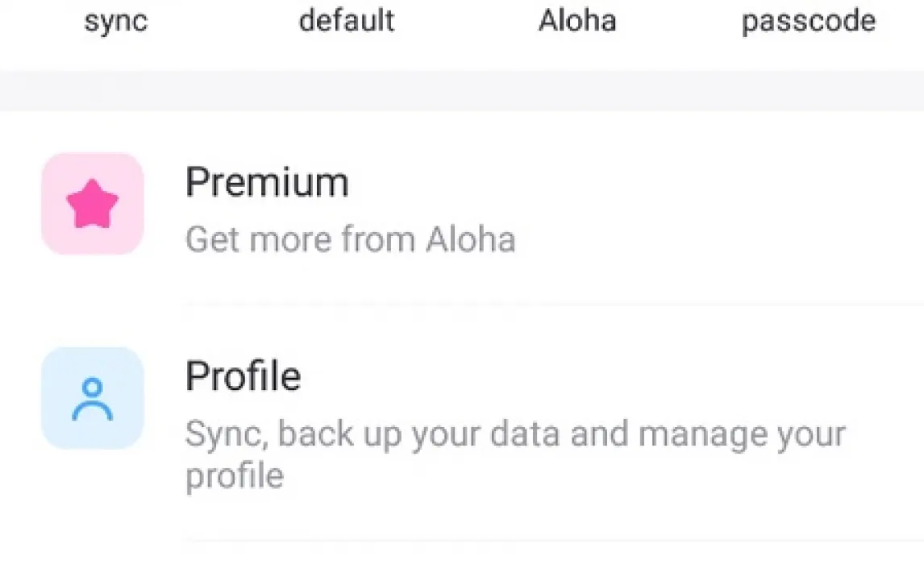924x577 pixels.
Task: Click the divider line below Profile row
Action: (x=553, y=541)
